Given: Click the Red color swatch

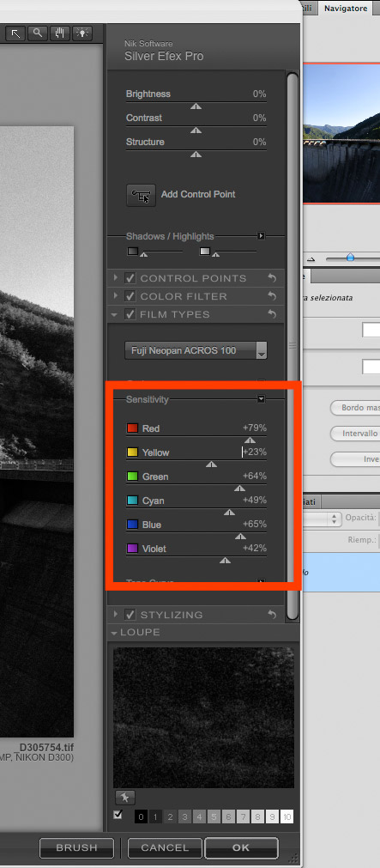Looking at the screenshot, I should (132, 428).
